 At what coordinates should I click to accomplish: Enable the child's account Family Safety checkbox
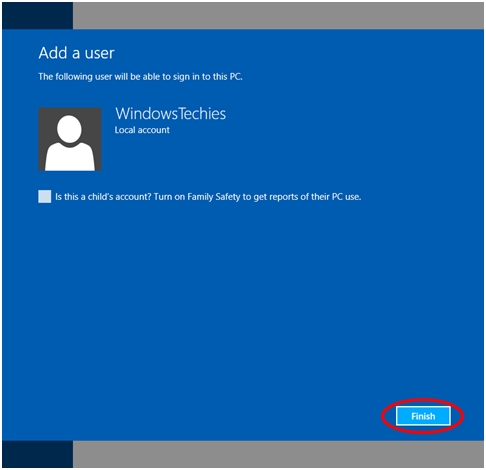tap(45, 196)
